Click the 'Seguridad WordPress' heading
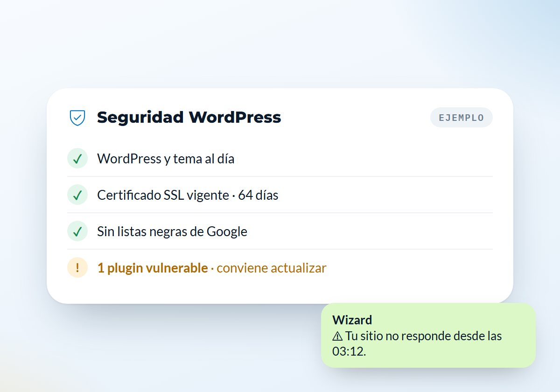The image size is (560, 392). 189,118
